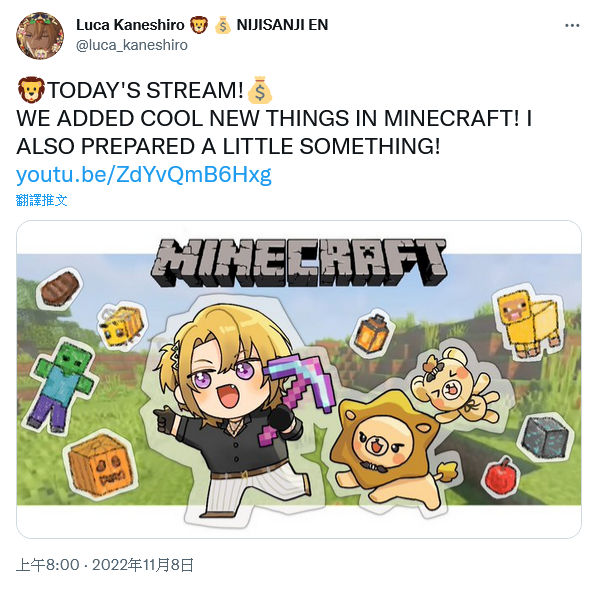The image size is (598, 590).
Task: Click the tweet timestamp 2022年11月8日
Action: [143, 565]
